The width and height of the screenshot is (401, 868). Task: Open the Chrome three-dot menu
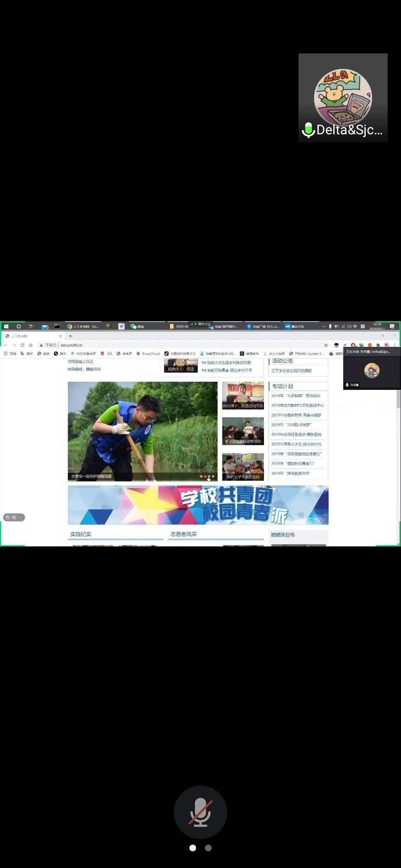[x=395, y=345]
